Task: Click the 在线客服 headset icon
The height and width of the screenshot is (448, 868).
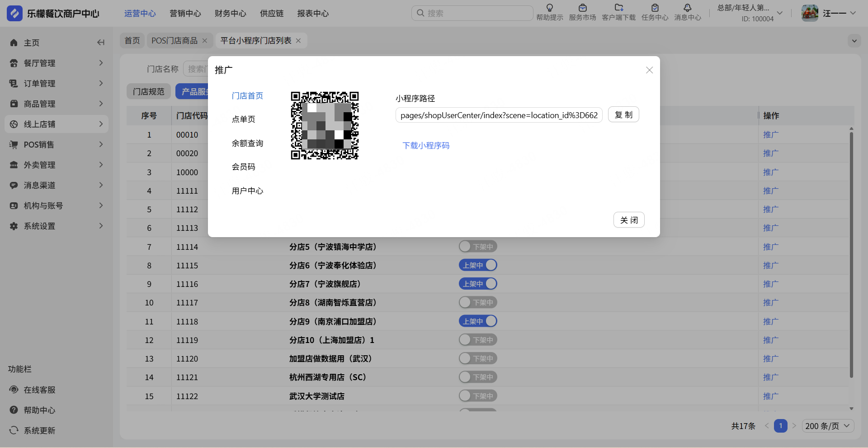Action: tap(14, 390)
